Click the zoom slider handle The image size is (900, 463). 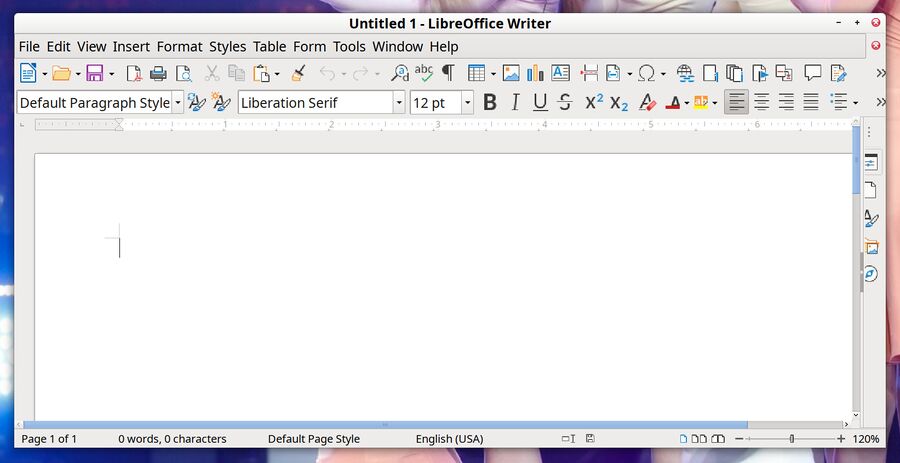coord(792,439)
